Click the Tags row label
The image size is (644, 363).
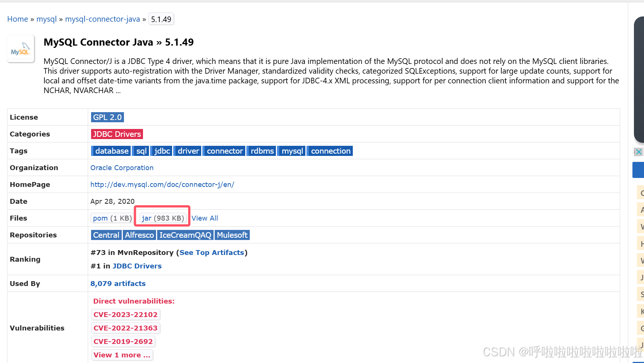[x=19, y=151]
